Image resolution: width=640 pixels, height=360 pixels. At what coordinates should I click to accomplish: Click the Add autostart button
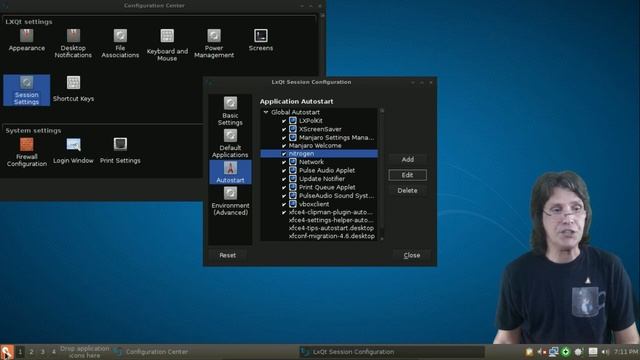point(407,160)
